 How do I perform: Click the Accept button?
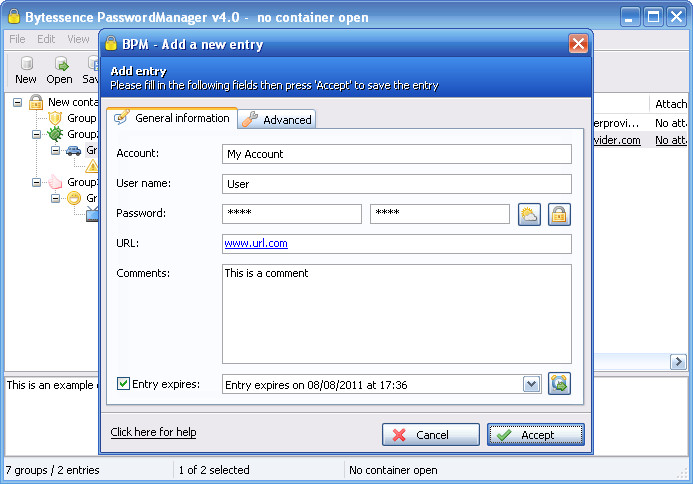pyautogui.click(x=536, y=434)
